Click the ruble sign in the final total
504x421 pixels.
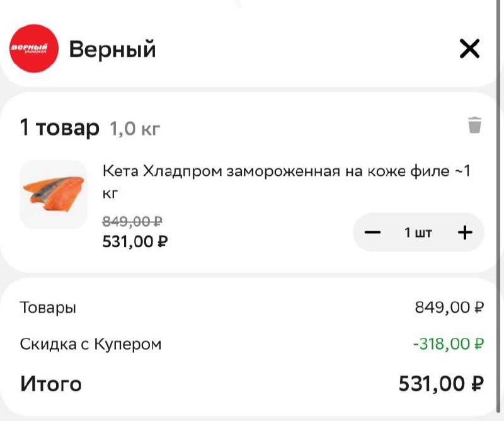point(477,383)
